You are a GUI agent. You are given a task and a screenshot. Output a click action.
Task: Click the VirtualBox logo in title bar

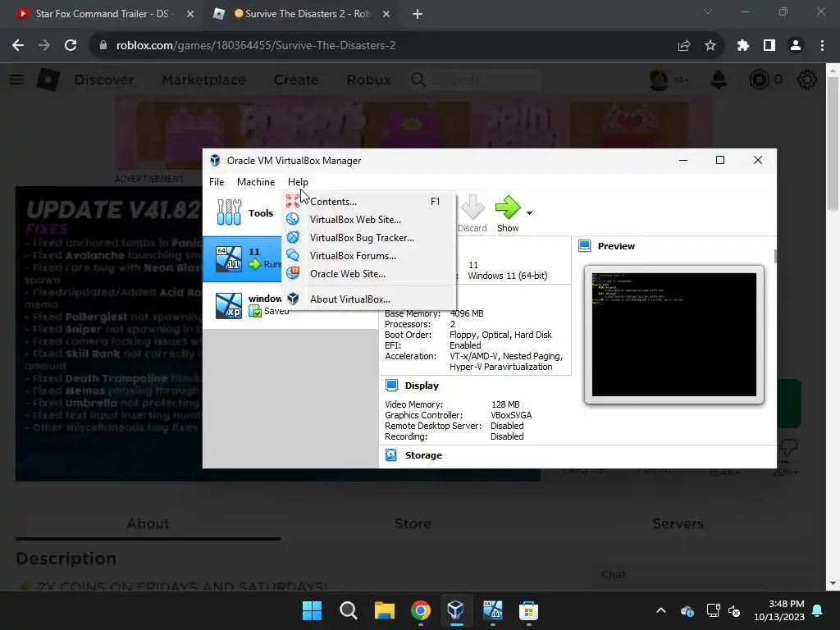pyautogui.click(x=216, y=160)
